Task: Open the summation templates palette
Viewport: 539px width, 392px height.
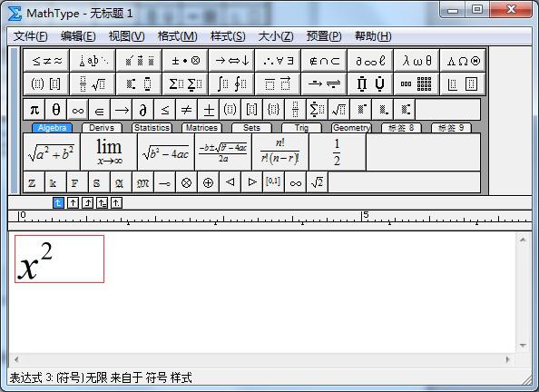Action: coord(185,83)
